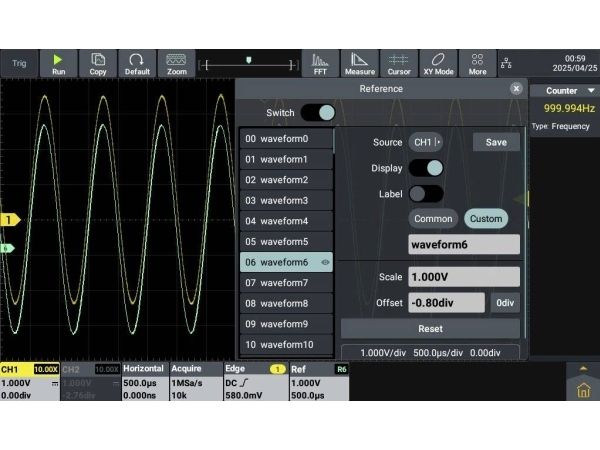Select 10 waveform10 in list
Viewport: 600px width, 450px height.
point(286,345)
